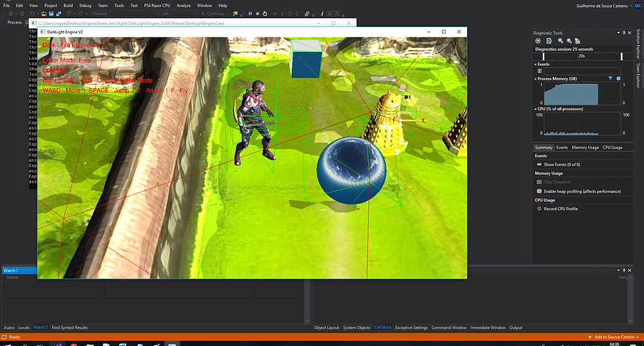Click Add to Source Control
644x346 pixels.
tap(614, 337)
